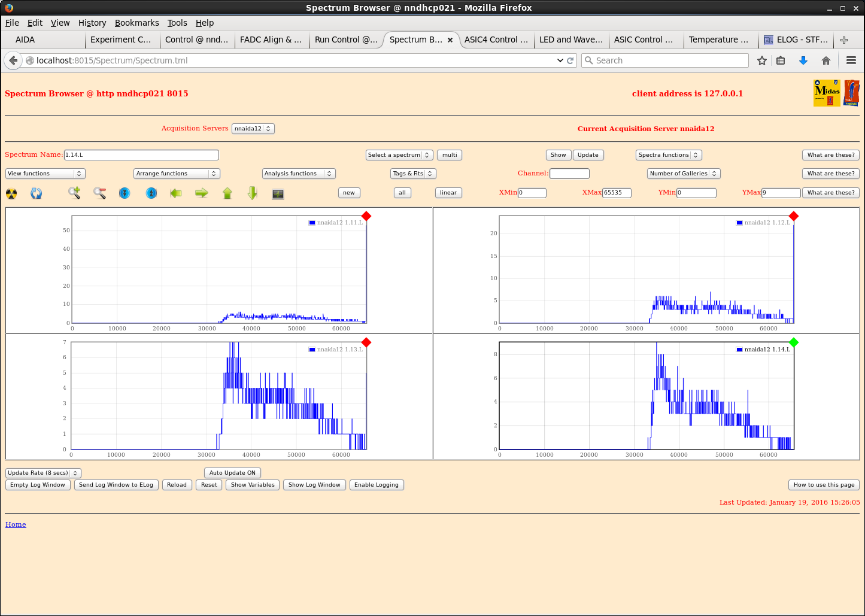The height and width of the screenshot is (616, 865).
Task: Click How to use this page
Action: 824,485
